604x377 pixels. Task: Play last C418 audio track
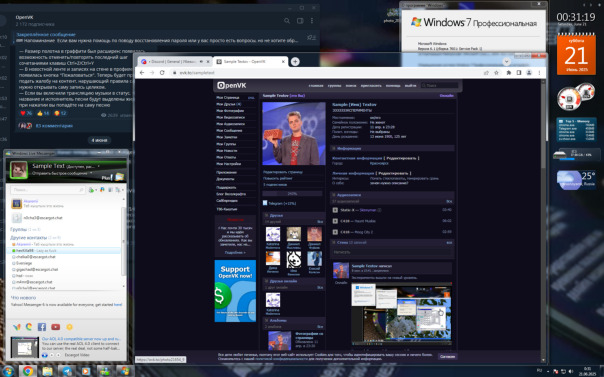point(335,232)
